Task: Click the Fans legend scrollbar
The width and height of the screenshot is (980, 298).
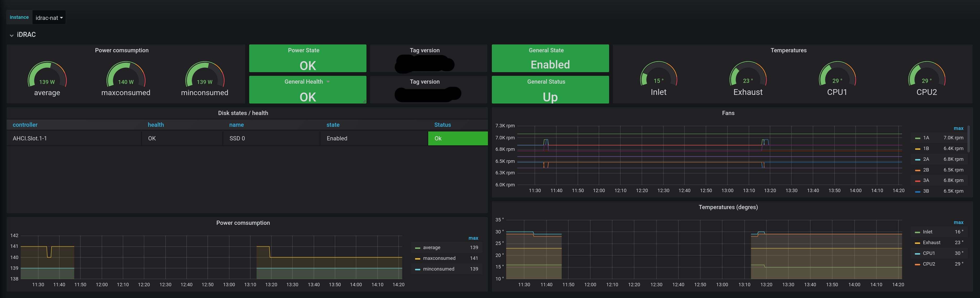Action: 968,139
